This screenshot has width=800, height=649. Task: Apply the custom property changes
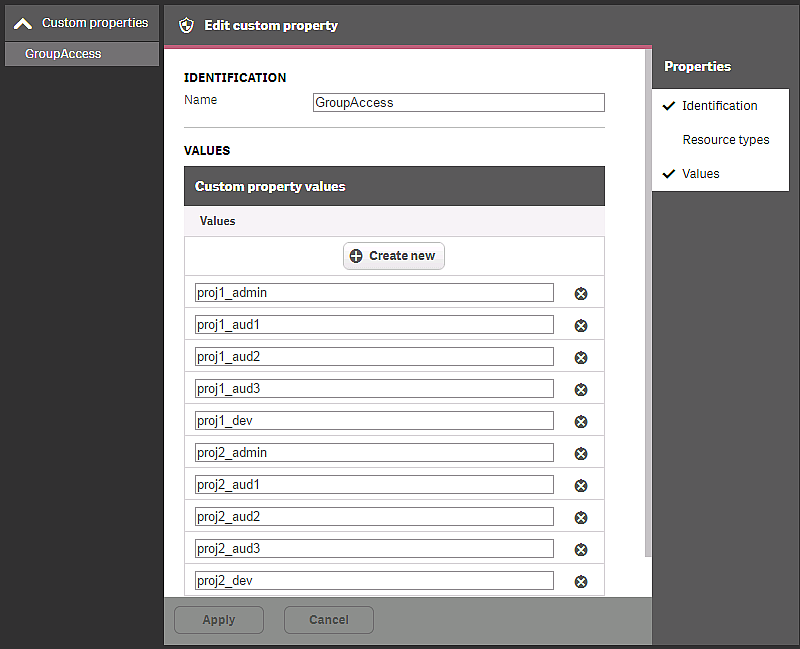(x=218, y=619)
